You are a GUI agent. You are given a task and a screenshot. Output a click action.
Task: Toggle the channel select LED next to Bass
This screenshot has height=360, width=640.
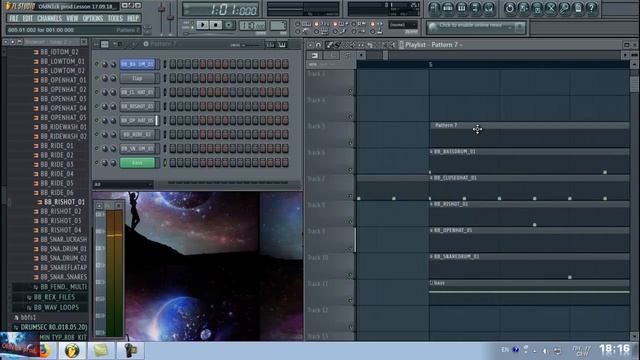pos(165,162)
